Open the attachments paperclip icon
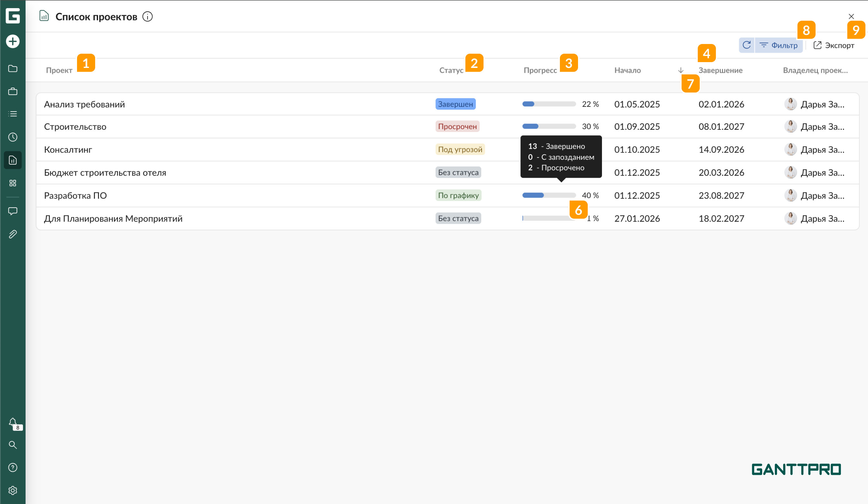 (13, 235)
